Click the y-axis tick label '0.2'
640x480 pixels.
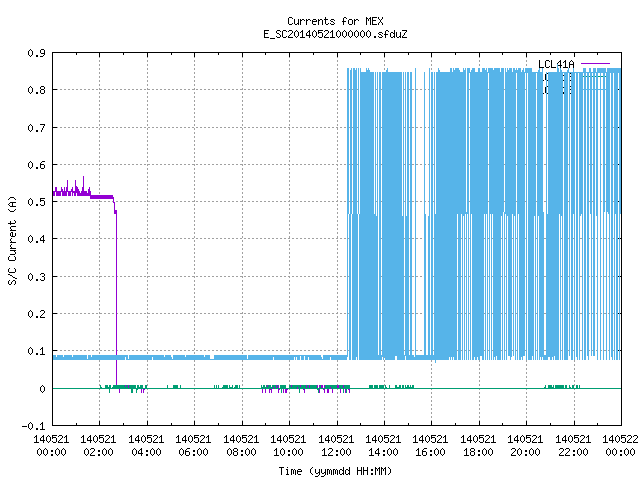pyautogui.click(x=37, y=314)
